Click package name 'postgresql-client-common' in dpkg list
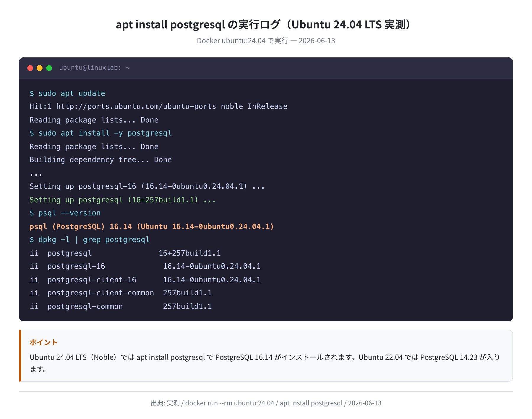This screenshot has width=532, height=419. pos(101,293)
